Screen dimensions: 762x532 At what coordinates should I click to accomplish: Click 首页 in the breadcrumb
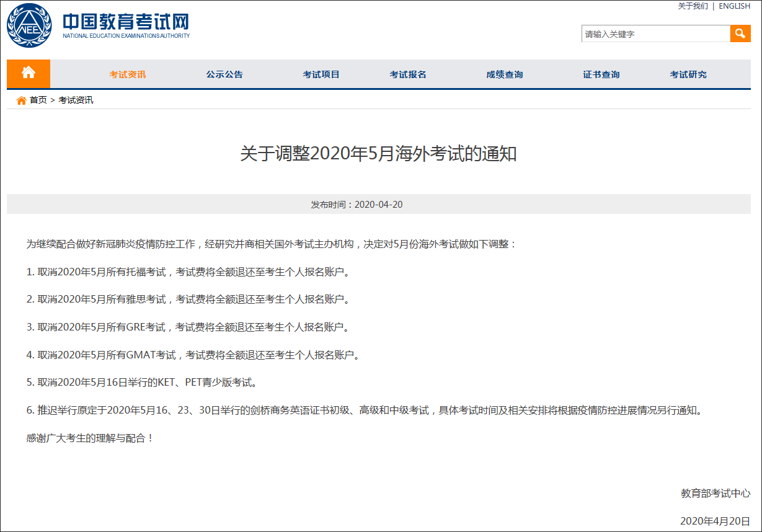(x=38, y=100)
